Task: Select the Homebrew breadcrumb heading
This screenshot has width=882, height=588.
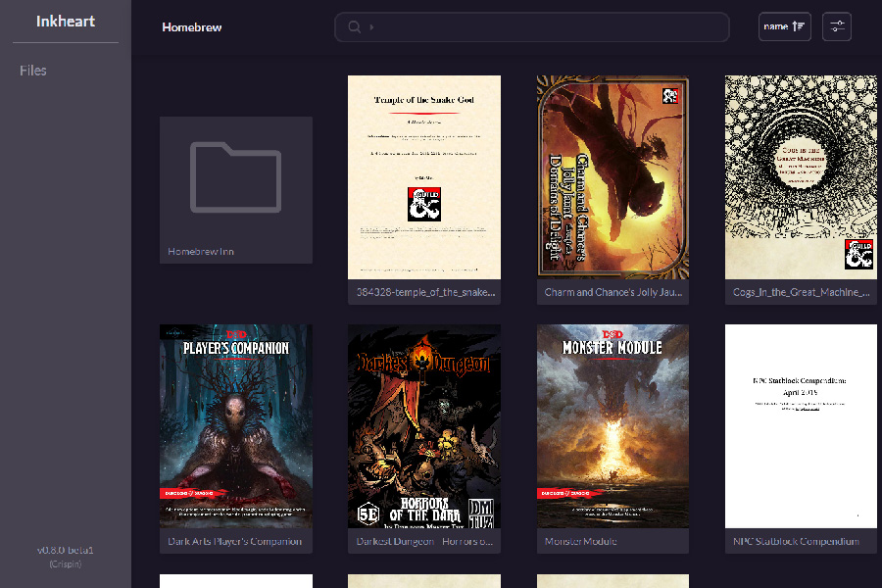Action: click(x=192, y=27)
